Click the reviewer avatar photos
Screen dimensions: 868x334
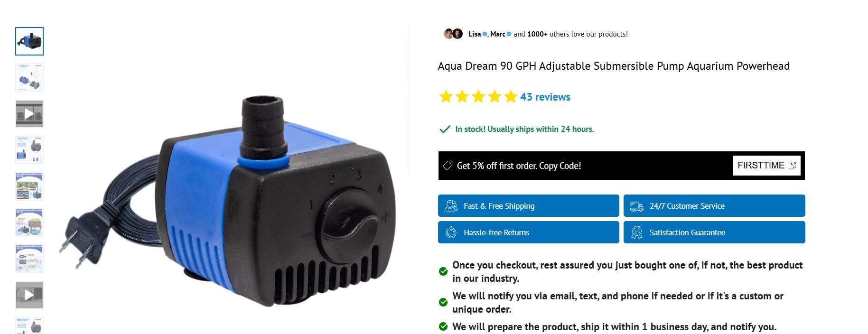point(453,34)
